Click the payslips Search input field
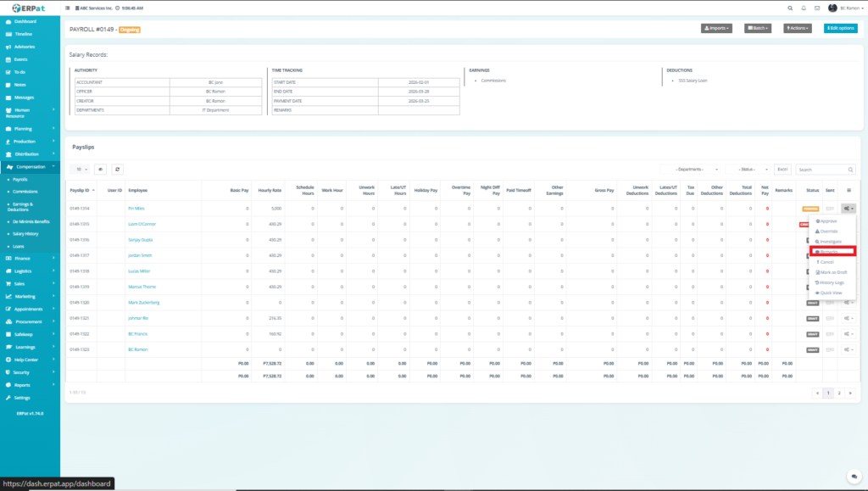 [x=826, y=170]
